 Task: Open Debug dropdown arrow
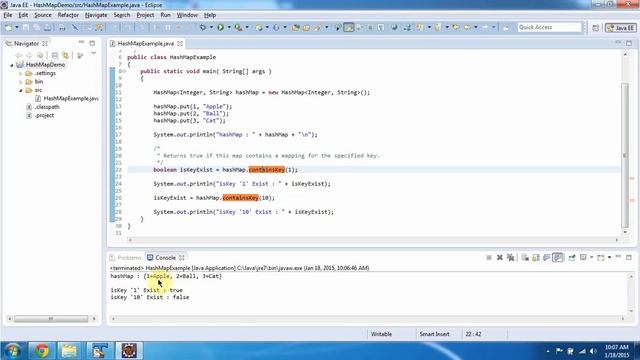211,27
